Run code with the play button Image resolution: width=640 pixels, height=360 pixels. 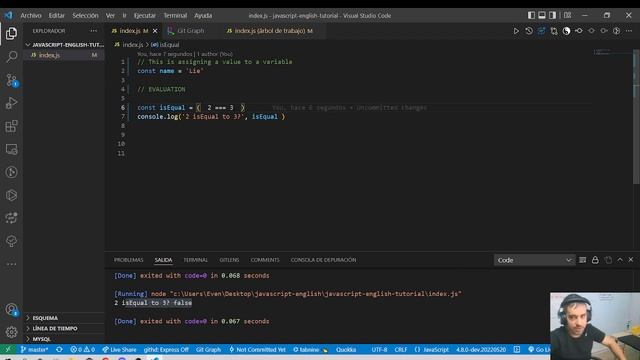(x=516, y=31)
